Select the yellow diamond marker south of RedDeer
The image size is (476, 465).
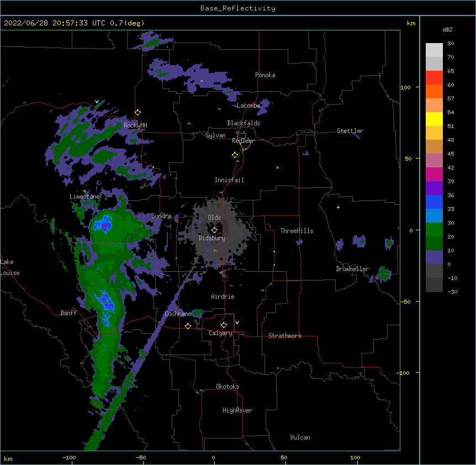click(x=235, y=155)
